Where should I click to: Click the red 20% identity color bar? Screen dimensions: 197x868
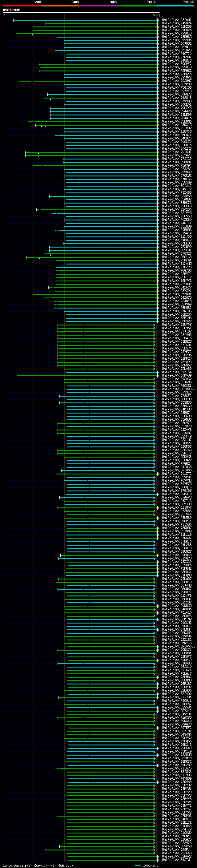(x=22, y=6)
